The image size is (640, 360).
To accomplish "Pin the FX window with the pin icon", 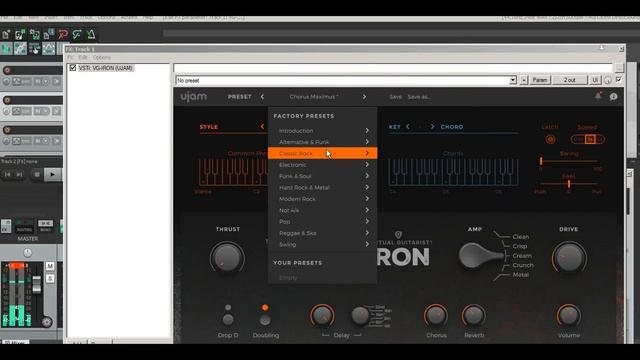I will point(602,48).
